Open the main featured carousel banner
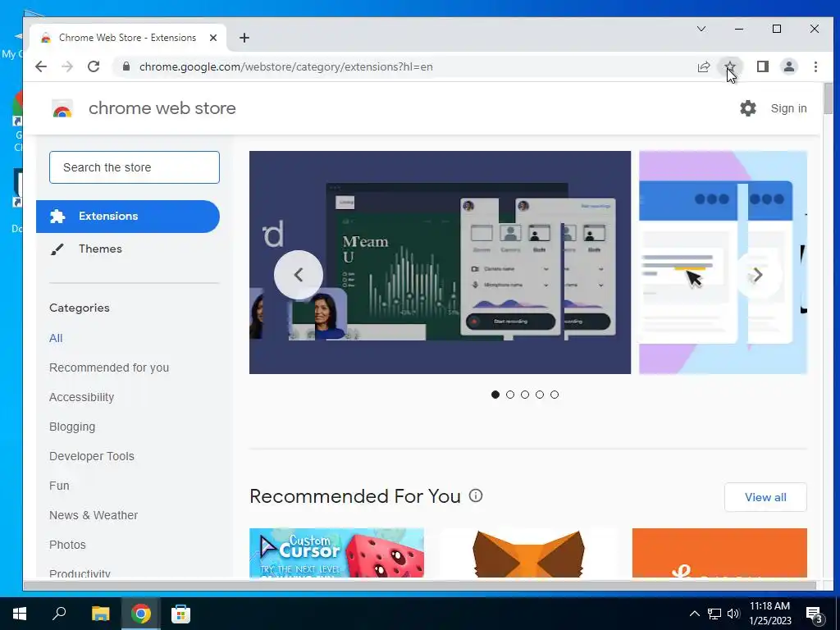Viewport: 840px width, 630px height. [440, 262]
